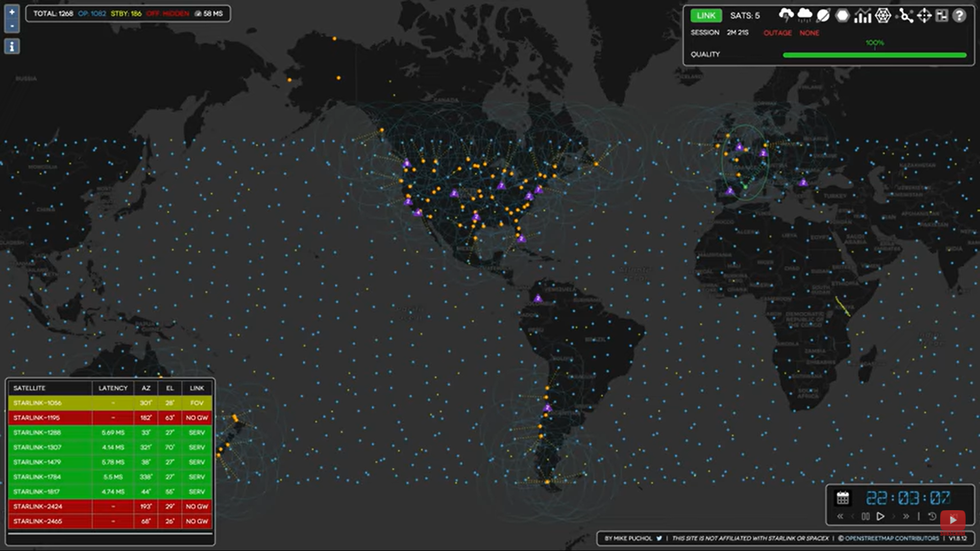Click the Twitter bird icon in footer
This screenshot has width=980, height=551.
click(659, 538)
